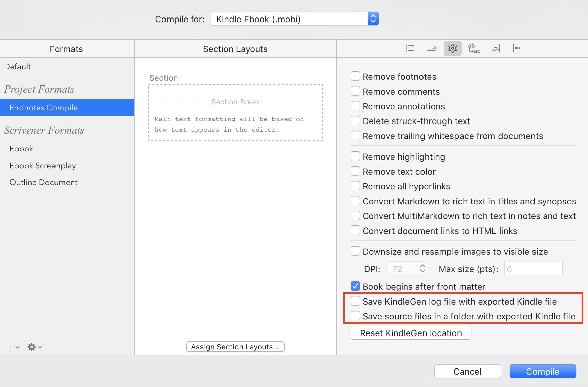Click Assign Section Layouts button
Screen dimensions: 588x387
point(235,347)
